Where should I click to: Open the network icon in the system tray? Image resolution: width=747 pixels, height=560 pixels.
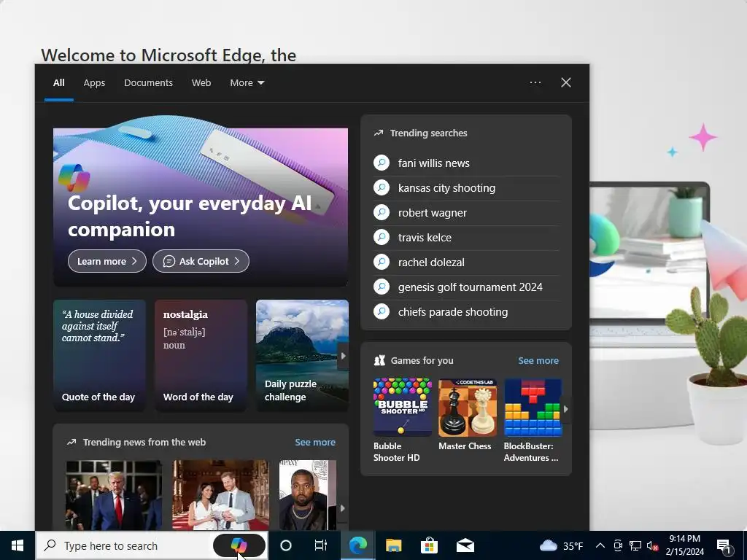click(x=635, y=545)
